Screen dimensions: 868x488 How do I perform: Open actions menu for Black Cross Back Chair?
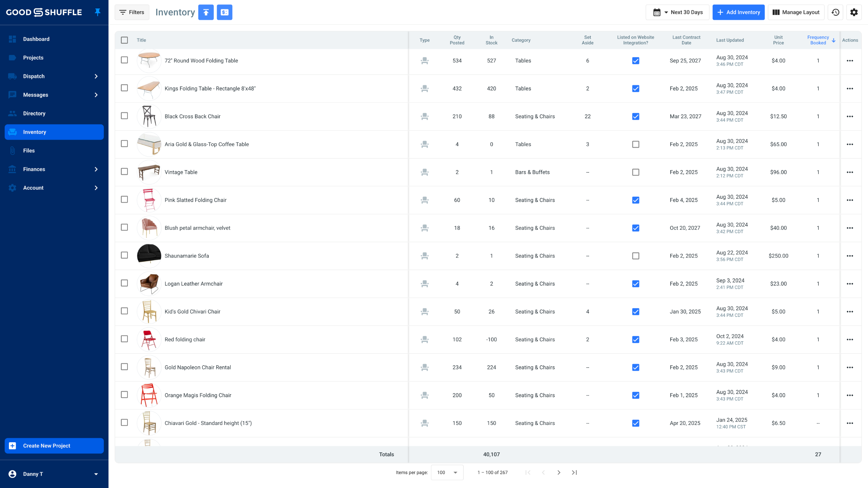coord(850,116)
